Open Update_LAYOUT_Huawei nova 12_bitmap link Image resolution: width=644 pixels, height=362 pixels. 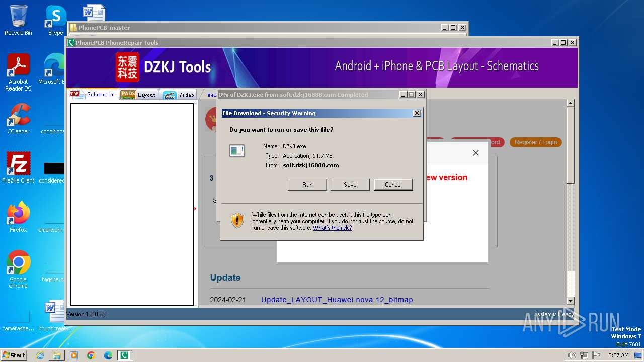337,300
